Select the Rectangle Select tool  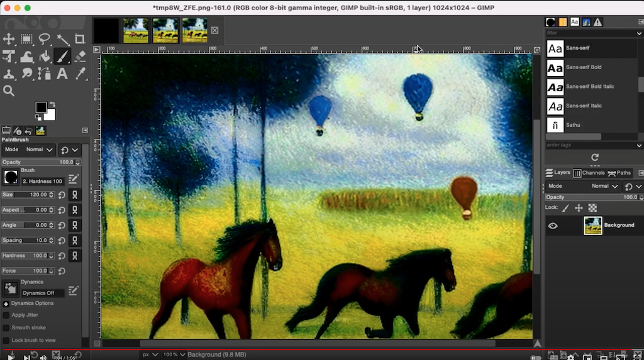pos(26,39)
